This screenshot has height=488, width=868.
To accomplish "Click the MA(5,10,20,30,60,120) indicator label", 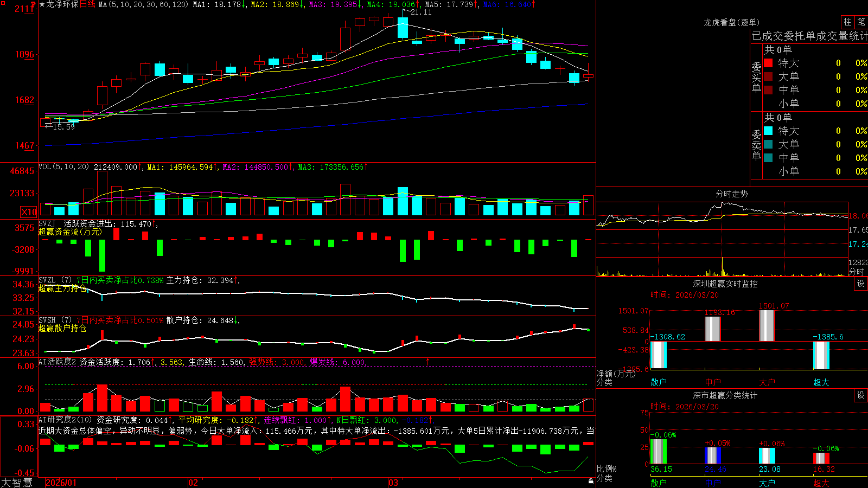I will tap(143, 4).
